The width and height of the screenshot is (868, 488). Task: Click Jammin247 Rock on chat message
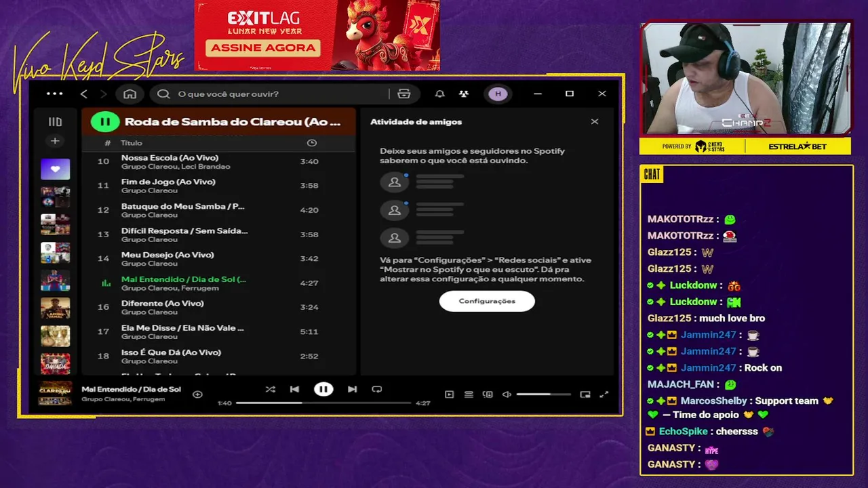coord(714,367)
